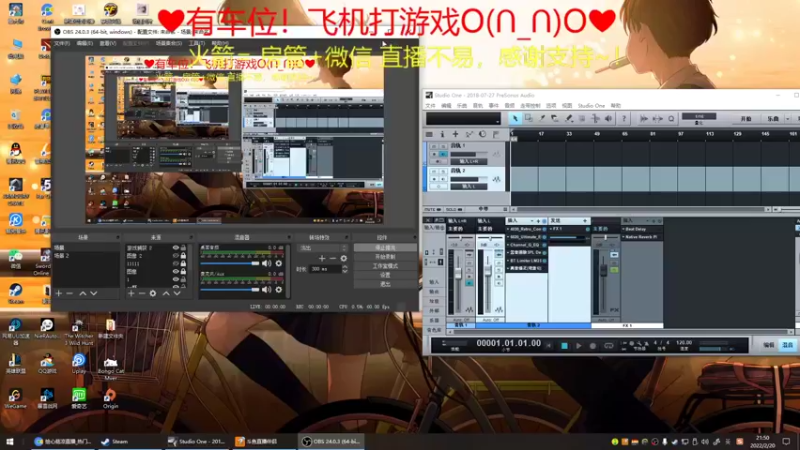Click 开始 button in Studio One toolbar
This screenshot has width=800, height=450.
coord(746,118)
